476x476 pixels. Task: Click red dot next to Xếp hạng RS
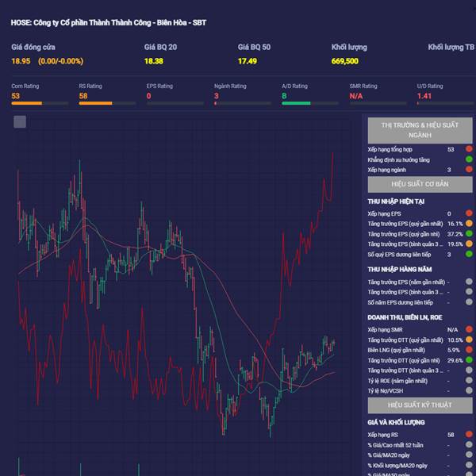pos(469,435)
